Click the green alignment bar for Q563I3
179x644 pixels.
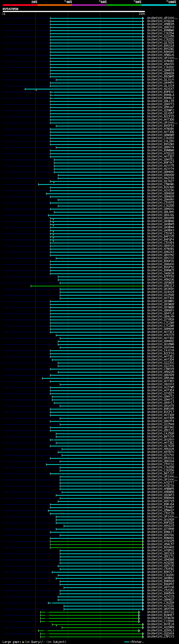pyautogui.click(x=87, y=286)
